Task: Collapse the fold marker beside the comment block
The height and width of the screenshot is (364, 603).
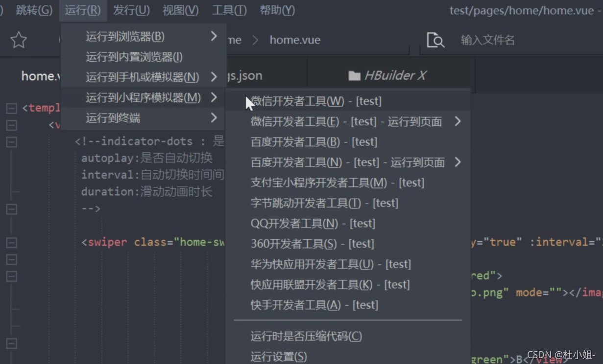Action: [x=11, y=142]
